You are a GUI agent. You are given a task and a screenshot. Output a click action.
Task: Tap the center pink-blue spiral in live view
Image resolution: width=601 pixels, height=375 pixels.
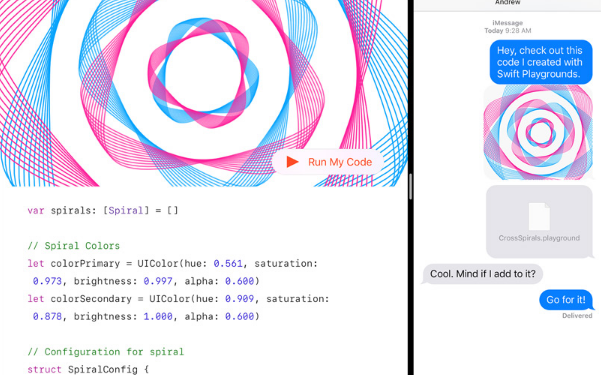tap(203, 73)
